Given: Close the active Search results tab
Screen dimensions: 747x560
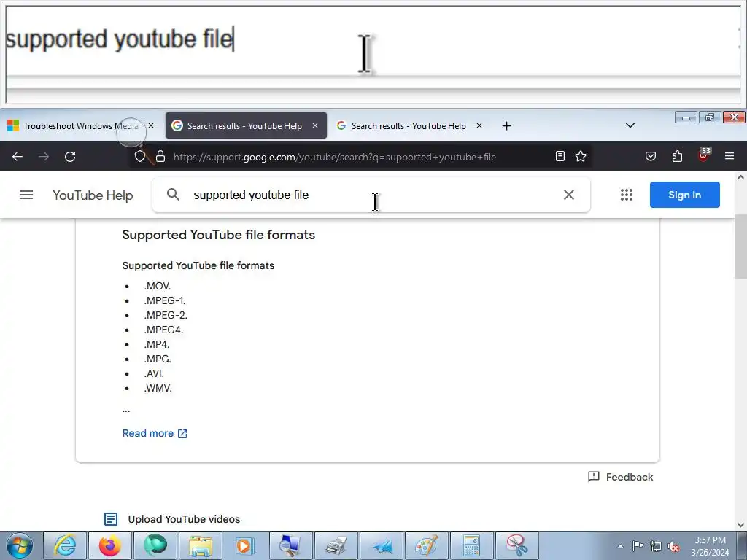Looking at the screenshot, I should coord(315,125).
